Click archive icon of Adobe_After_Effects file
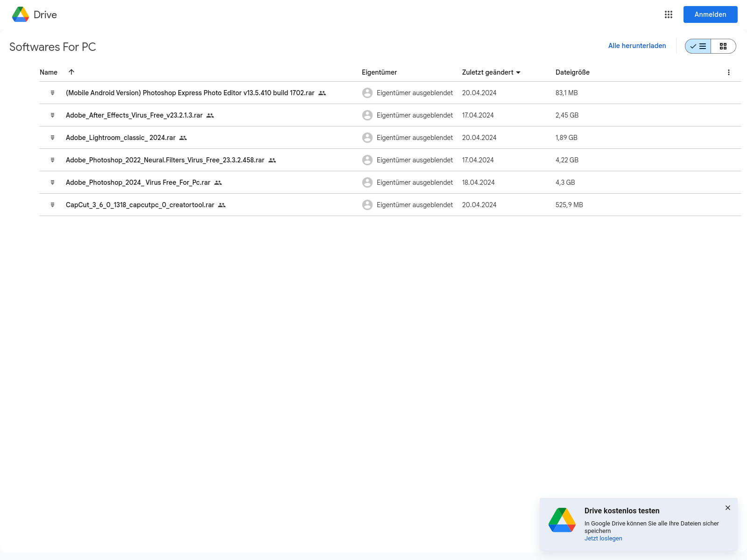747x560 pixels. [x=52, y=115]
